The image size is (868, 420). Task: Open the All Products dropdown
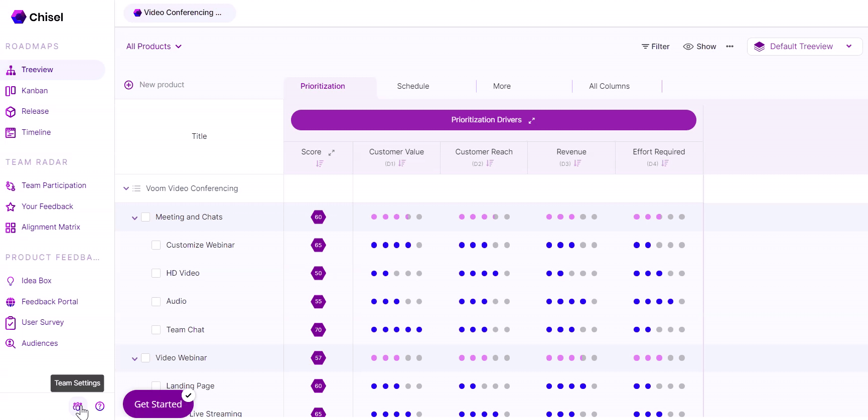click(x=154, y=47)
